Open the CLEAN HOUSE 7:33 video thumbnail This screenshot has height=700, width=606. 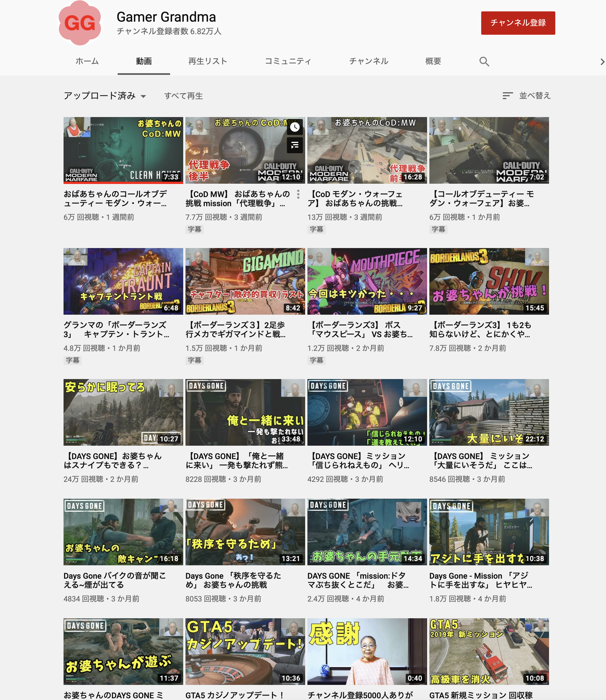tap(123, 150)
